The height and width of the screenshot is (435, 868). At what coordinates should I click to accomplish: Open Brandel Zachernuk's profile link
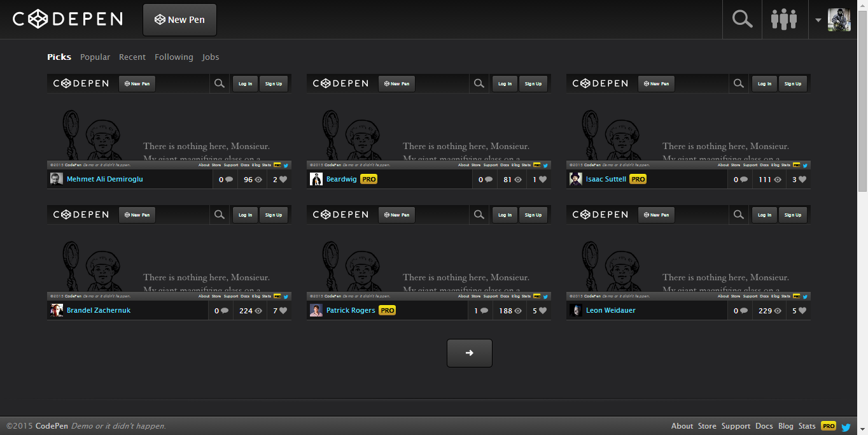click(x=99, y=310)
